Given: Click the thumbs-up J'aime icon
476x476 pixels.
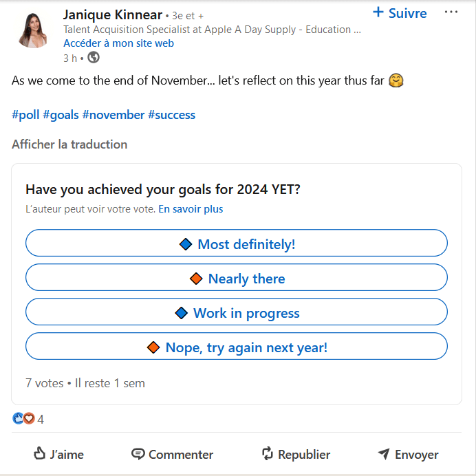Looking at the screenshot, I should (39, 454).
